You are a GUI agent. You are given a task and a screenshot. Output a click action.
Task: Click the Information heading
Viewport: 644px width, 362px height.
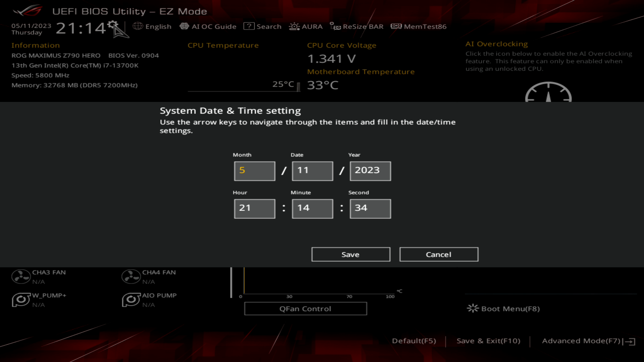click(x=36, y=45)
